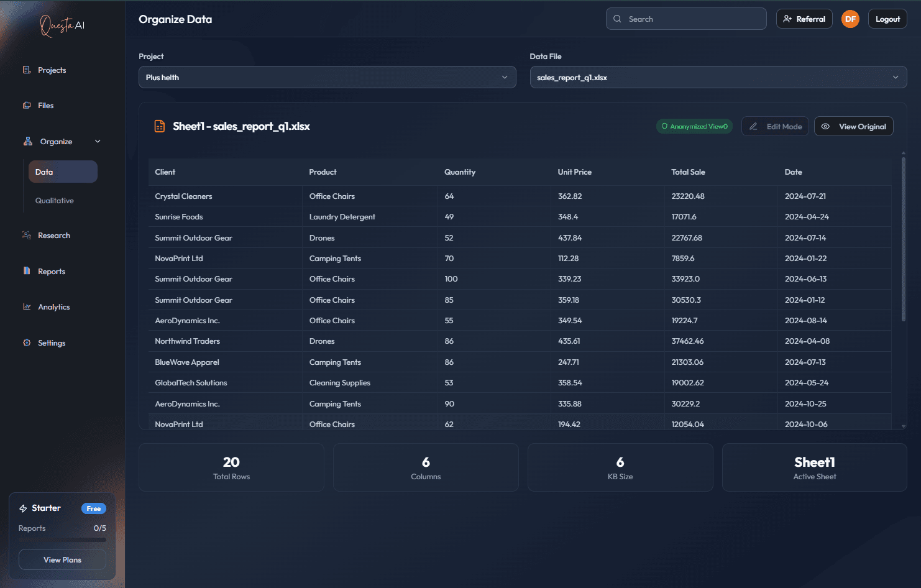Click the Reports sidebar icon

pyautogui.click(x=27, y=271)
